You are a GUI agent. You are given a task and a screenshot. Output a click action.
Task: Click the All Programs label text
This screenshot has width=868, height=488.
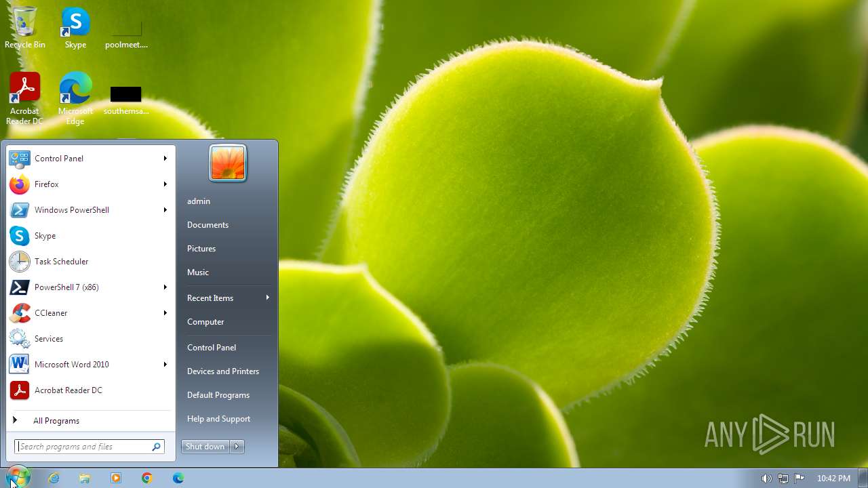pos(56,421)
